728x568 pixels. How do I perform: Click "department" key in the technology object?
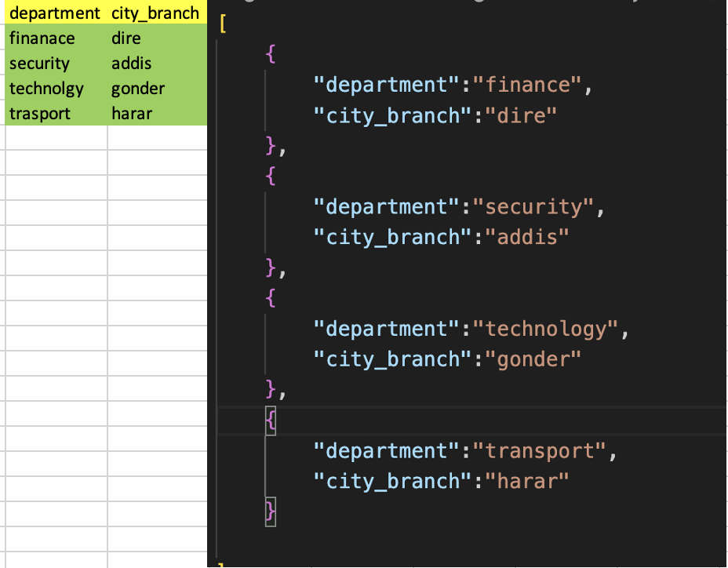click(387, 330)
